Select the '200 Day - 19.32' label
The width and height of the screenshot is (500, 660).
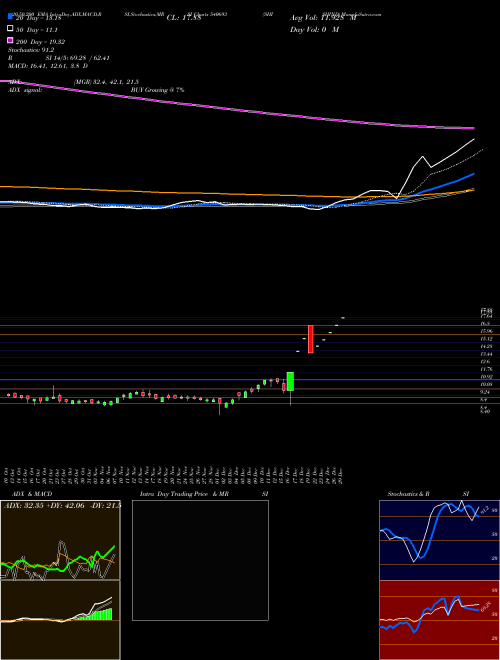pyautogui.click(x=40, y=42)
